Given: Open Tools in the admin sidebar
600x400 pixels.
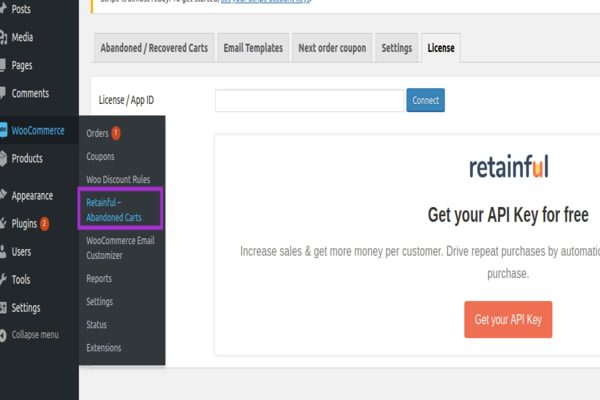Looking at the screenshot, I should [21, 280].
